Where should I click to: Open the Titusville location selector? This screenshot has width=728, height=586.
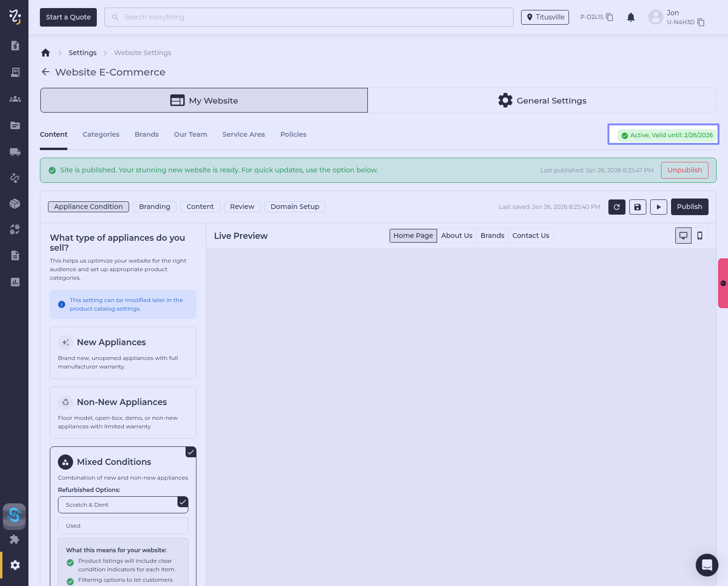[545, 17]
